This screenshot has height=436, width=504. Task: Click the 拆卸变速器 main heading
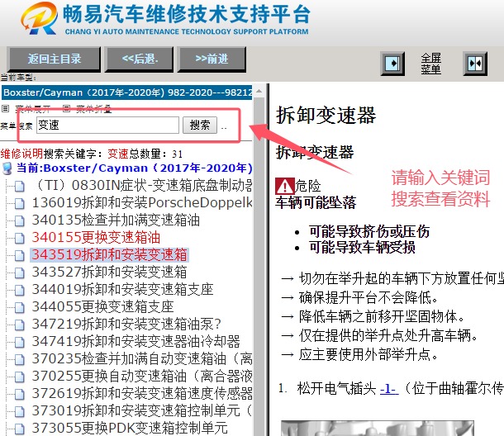click(x=326, y=116)
